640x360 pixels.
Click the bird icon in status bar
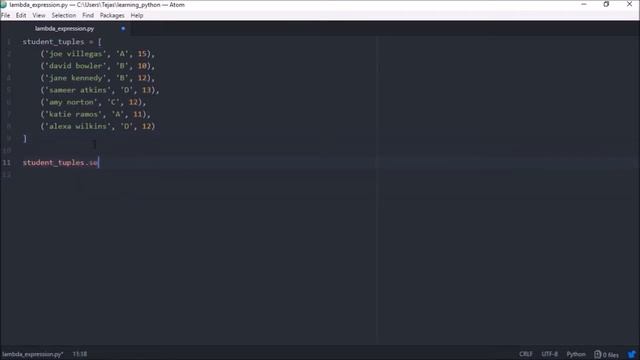tap(632, 354)
